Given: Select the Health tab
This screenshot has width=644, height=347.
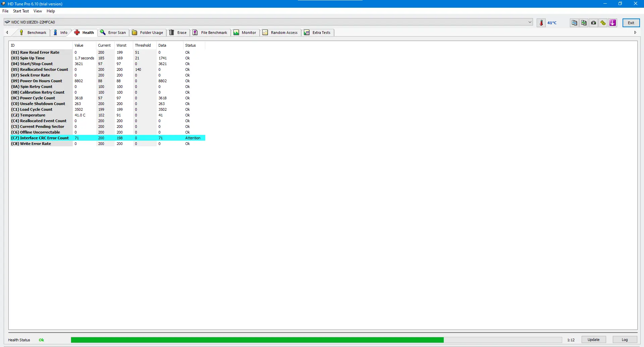Looking at the screenshot, I should pyautogui.click(x=84, y=33).
